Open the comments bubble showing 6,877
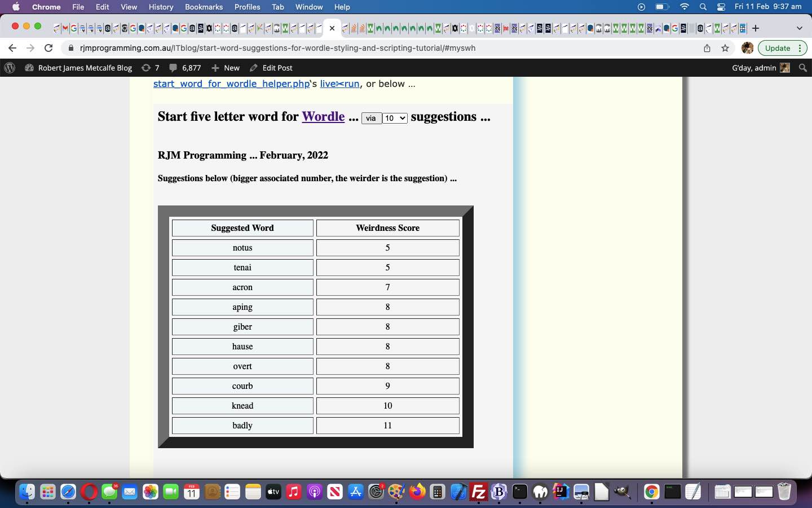The image size is (812, 508). pyautogui.click(x=185, y=68)
